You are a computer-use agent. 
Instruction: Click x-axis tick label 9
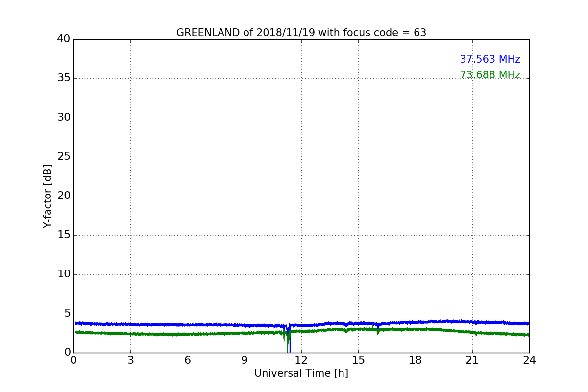(245, 360)
